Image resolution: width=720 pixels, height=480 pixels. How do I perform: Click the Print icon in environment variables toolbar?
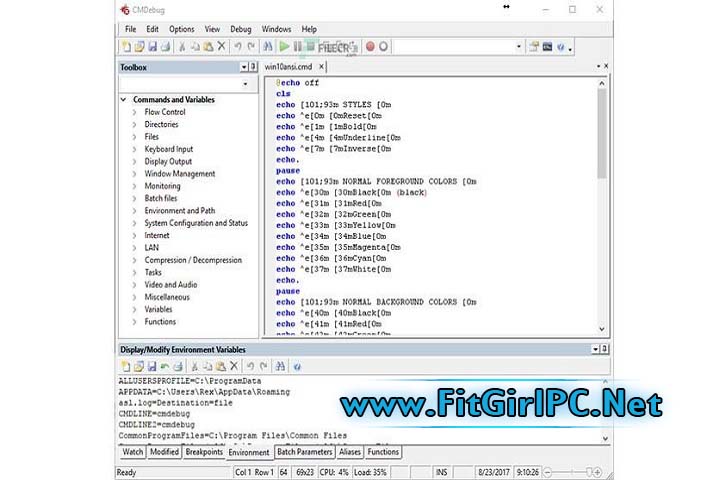(x=178, y=366)
